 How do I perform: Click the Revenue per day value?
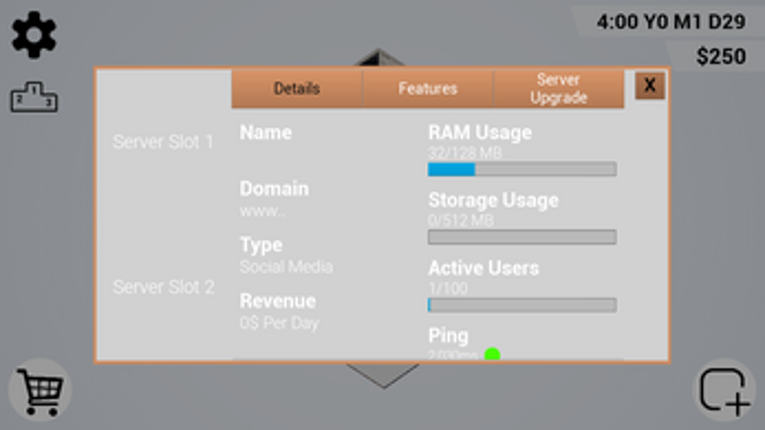pyautogui.click(x=279, y=323)
